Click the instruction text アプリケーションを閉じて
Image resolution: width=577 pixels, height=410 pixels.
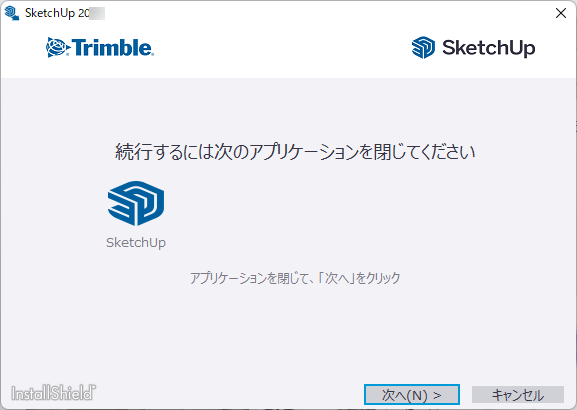pyautogui.click(x=245, y=278)
